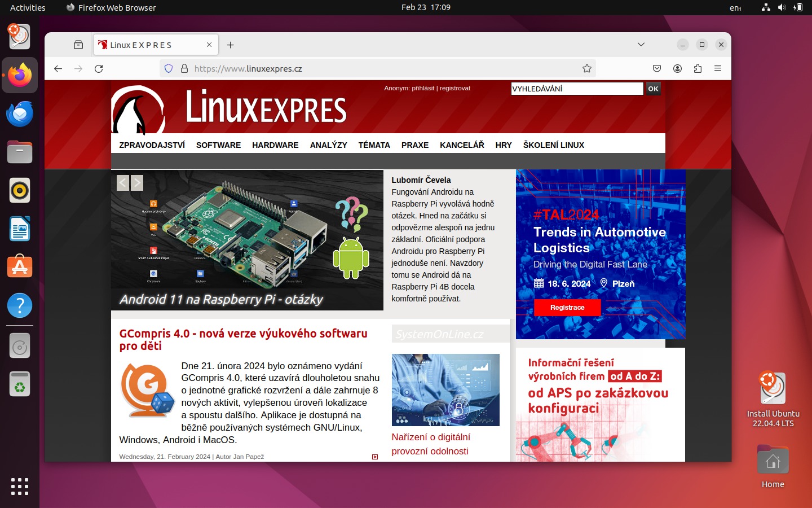Open the Firefox hamburger application menu
The image size is (812, 508).
(x=718, y=68)
